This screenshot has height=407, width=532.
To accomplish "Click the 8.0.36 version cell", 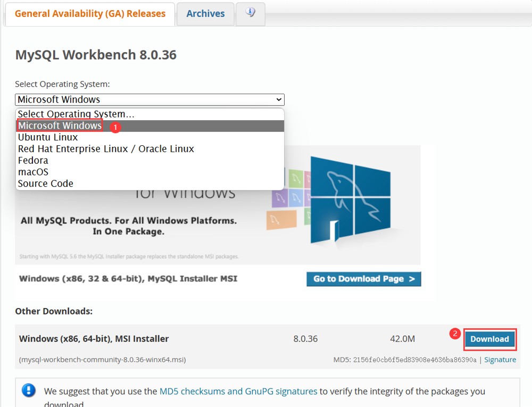I will point(305,339).
